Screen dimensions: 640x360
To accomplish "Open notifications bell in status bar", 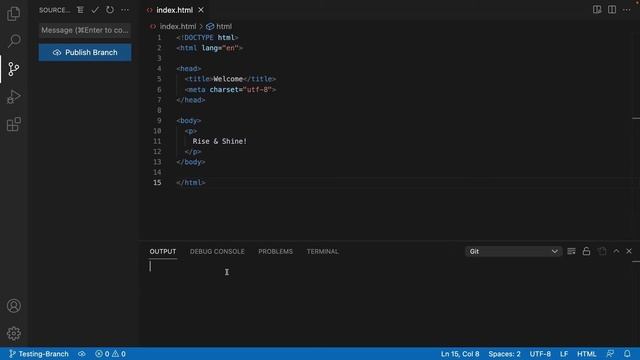I will tap(627, 354).
